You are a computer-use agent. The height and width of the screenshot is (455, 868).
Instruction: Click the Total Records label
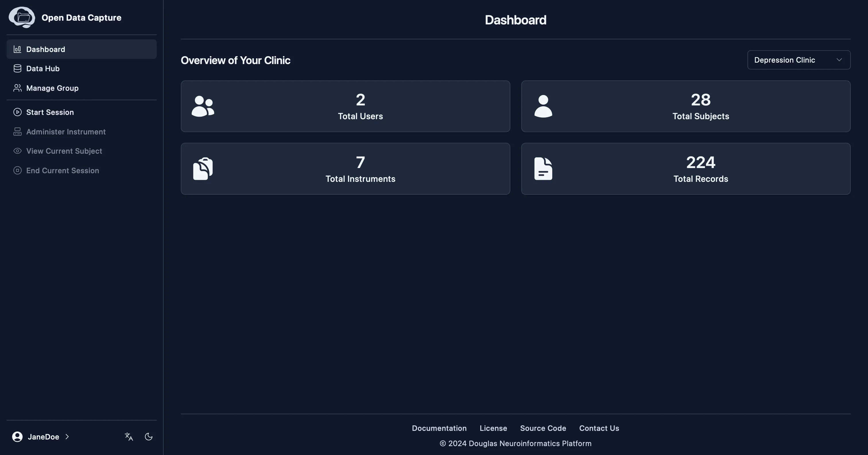(701, 179)
